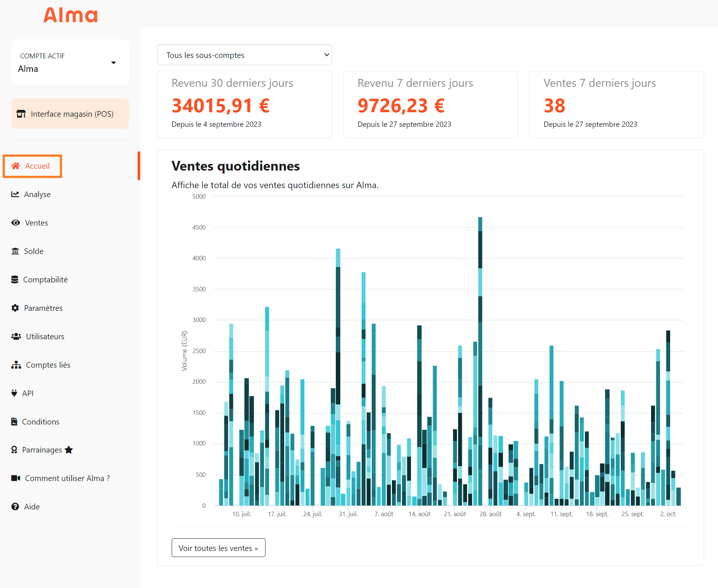Click the Voir toutes les ventes button

click(x=218, y=548)
